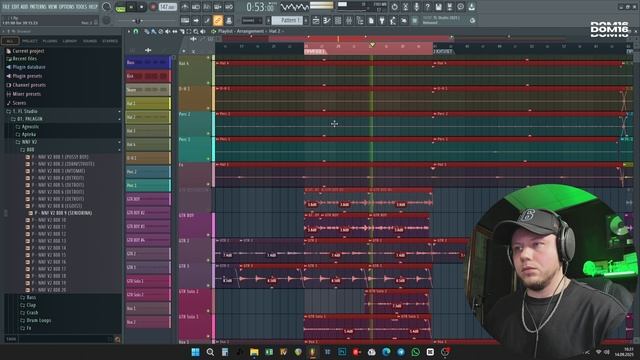Image resolution: width=640 pixels, height=360 pixels.
Task: Toggle the typing keyboard to piano icon
Action: point(185,20)
